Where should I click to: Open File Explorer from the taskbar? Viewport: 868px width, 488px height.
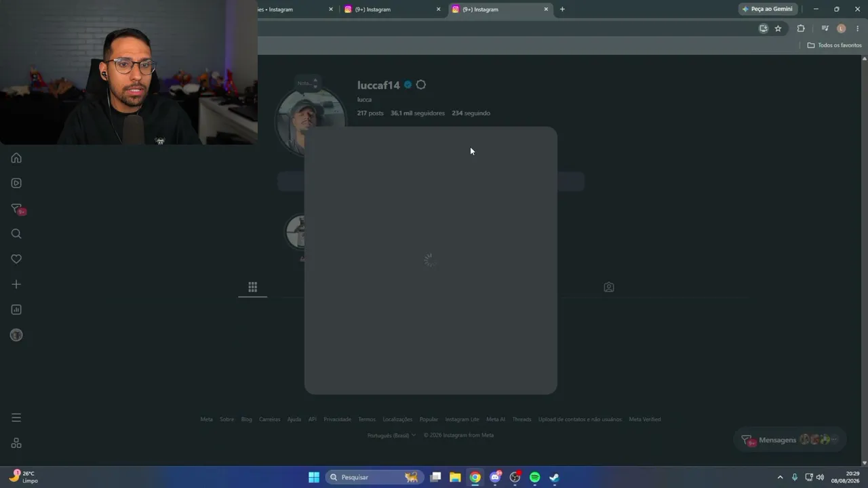(x=455, y=477)
